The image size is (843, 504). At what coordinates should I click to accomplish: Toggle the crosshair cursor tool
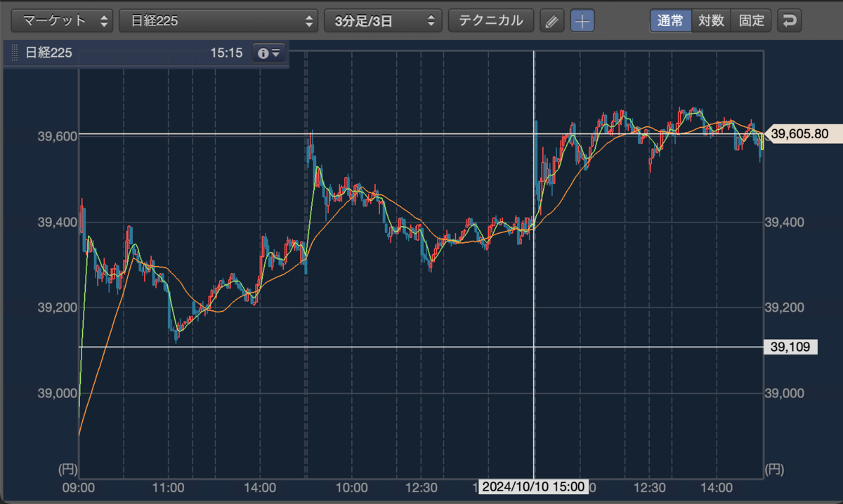click(x=582, y=21)
